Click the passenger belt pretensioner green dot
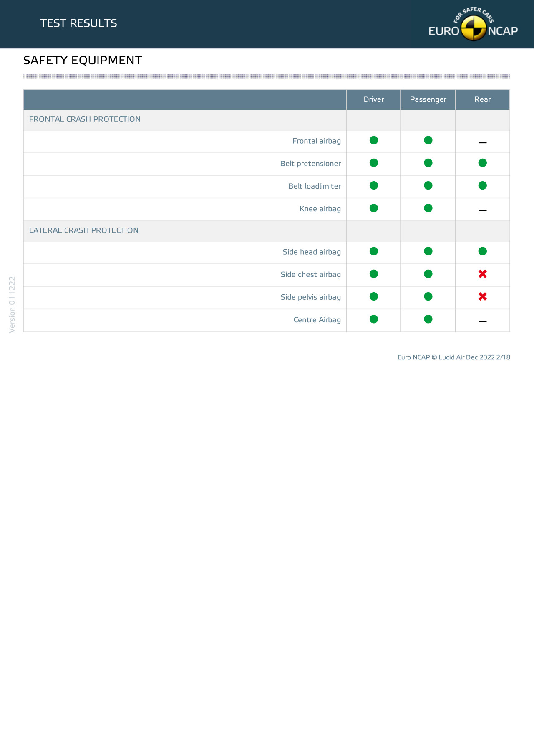 pos(428,163)
